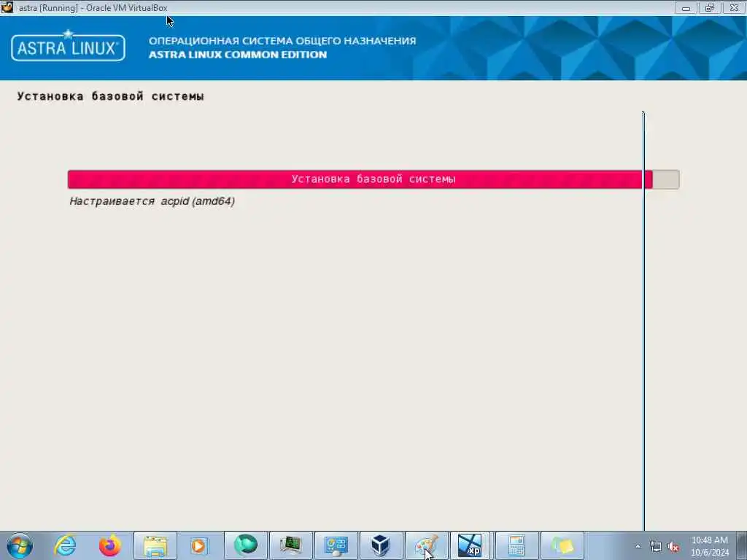This screenshot has height=560, width=747.
Task: Open the sticky notes taskbar icon
Action: tap(562, 545)
